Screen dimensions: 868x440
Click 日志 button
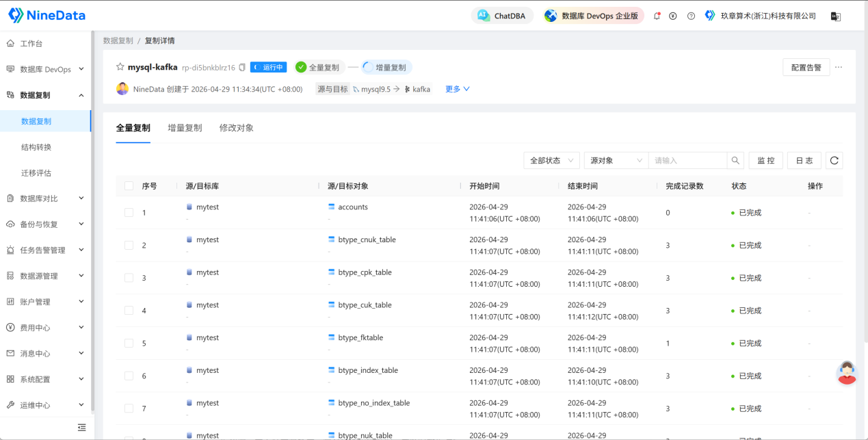(804, 160)
